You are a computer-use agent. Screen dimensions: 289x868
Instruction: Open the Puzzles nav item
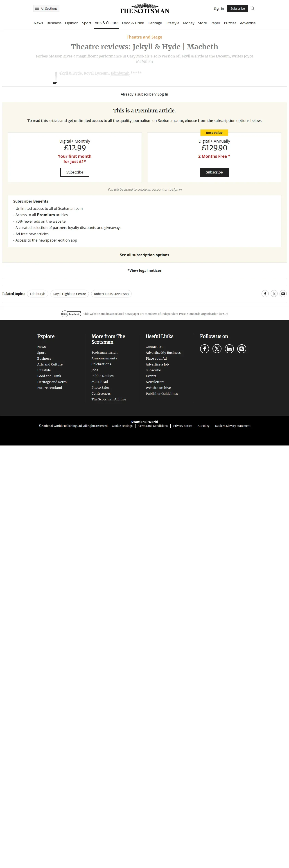pyautogui.click(x=230, y=23)
